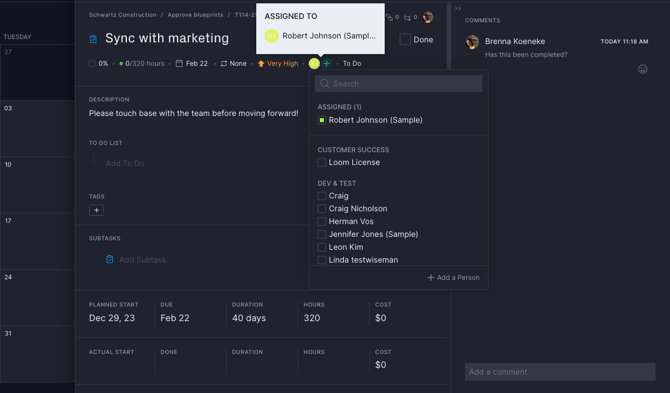670x393 pixels.
Task: Open Schwartz Construction breadcrumb
Action: click(x=122, y=15)
